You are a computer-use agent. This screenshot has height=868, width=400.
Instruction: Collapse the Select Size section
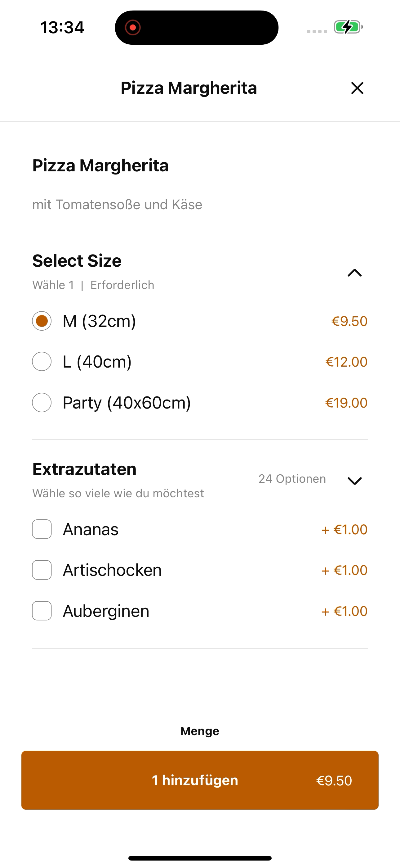point(354,273)
